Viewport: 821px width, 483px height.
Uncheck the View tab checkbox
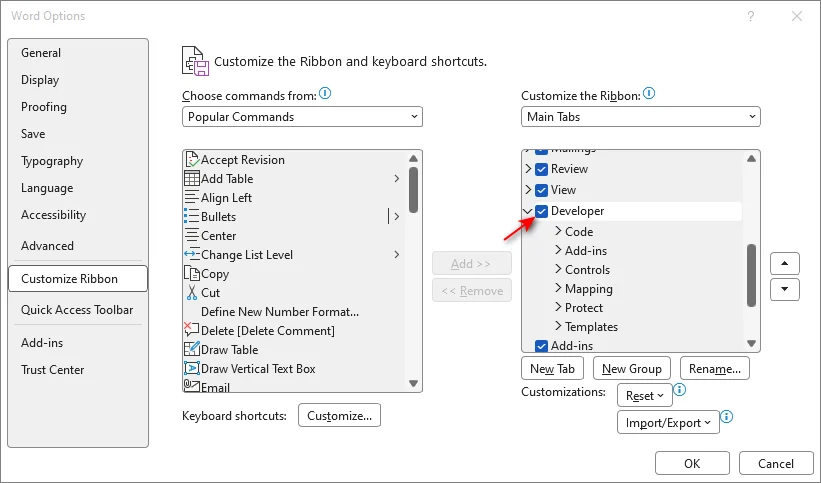point(541,190)
